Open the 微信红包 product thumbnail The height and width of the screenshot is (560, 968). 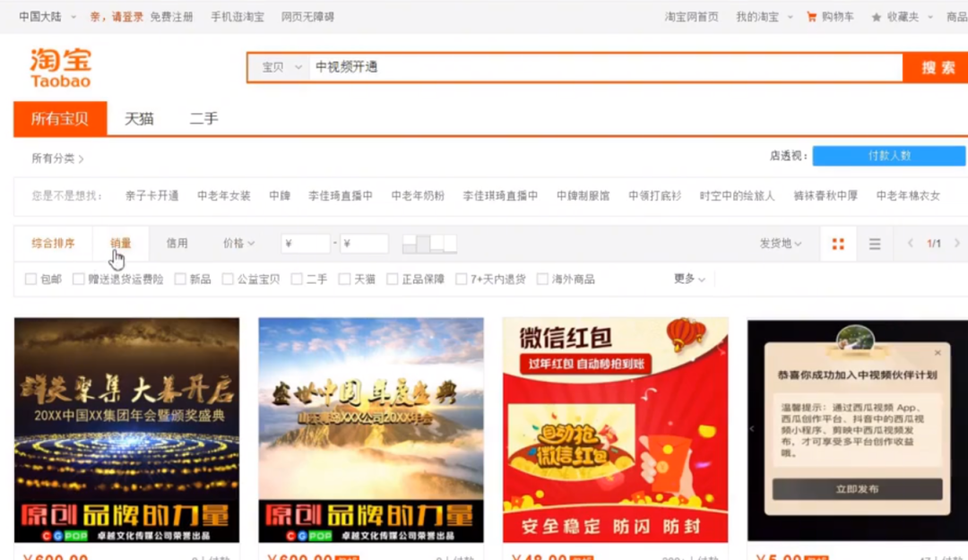point(616,430)
